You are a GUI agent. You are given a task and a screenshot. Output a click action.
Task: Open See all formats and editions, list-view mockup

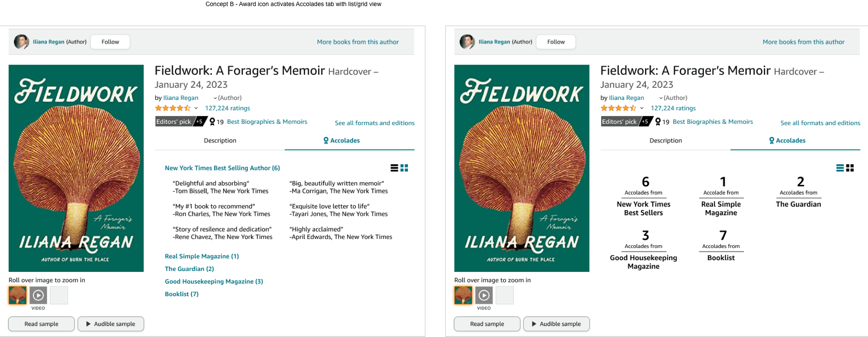click(375, 123)
